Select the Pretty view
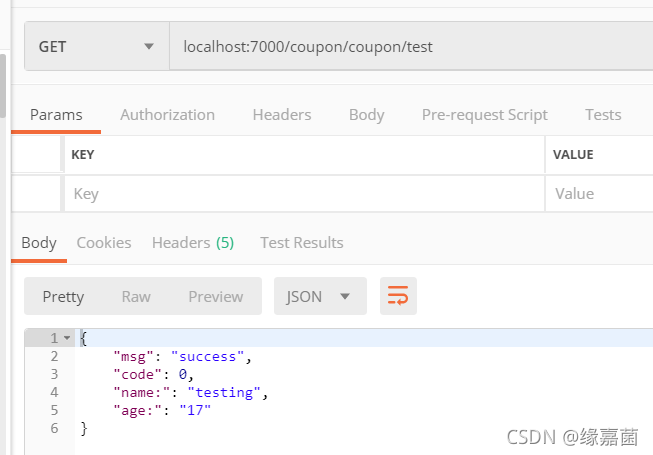653x455 pixels. click(x=63, y=296)
